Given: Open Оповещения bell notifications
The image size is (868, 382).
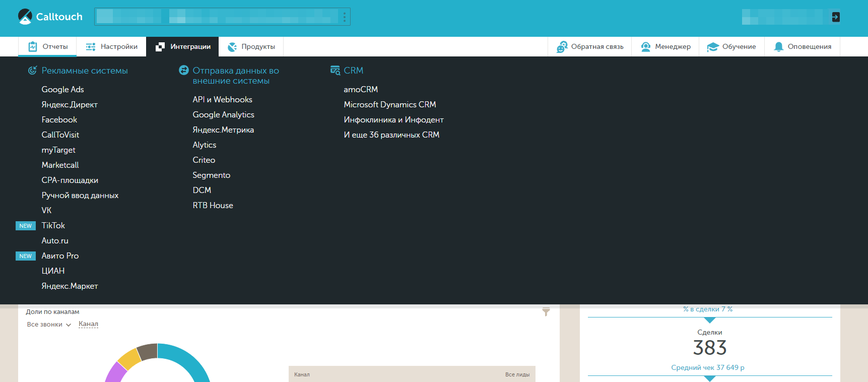Looking at the screenshot, I should tap(802, 47).
